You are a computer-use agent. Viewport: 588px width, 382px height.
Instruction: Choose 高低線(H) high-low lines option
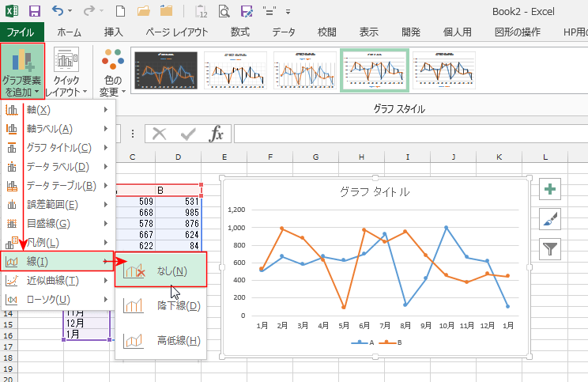point(161,340)
